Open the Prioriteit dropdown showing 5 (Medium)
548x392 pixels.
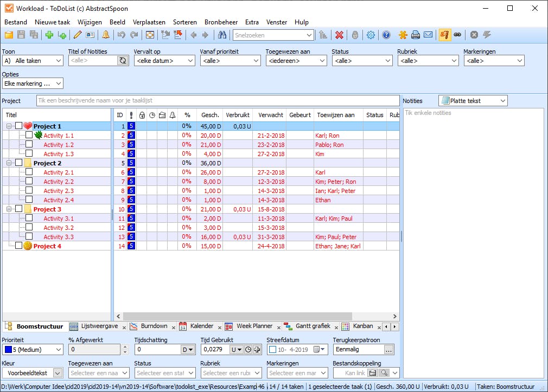[x=33, y=350]
